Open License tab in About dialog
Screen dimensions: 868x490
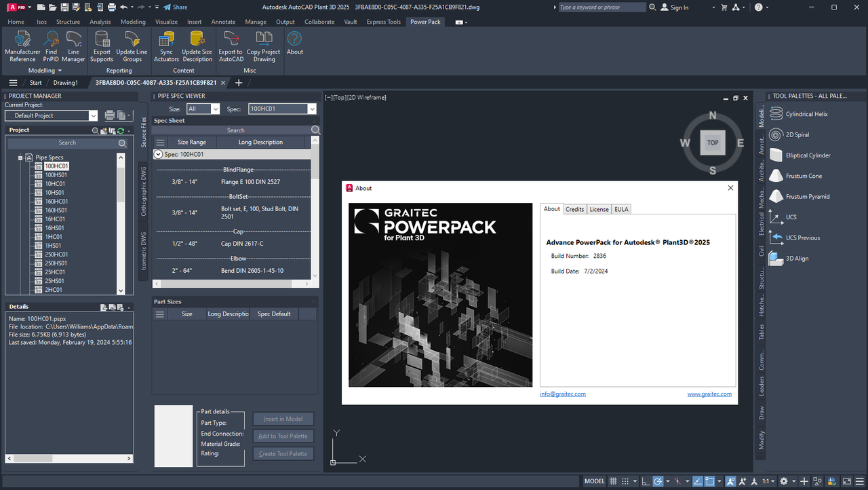tap(599, 209)
